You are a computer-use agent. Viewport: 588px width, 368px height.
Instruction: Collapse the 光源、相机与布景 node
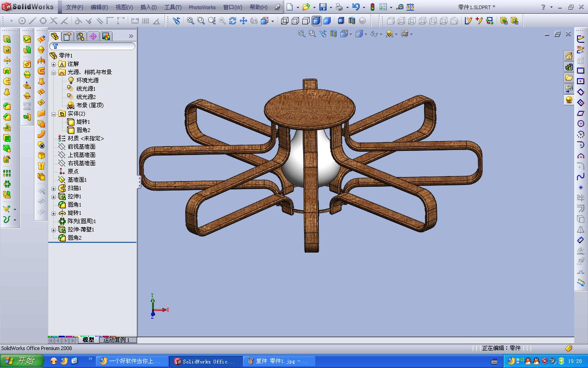pos(54,72)
